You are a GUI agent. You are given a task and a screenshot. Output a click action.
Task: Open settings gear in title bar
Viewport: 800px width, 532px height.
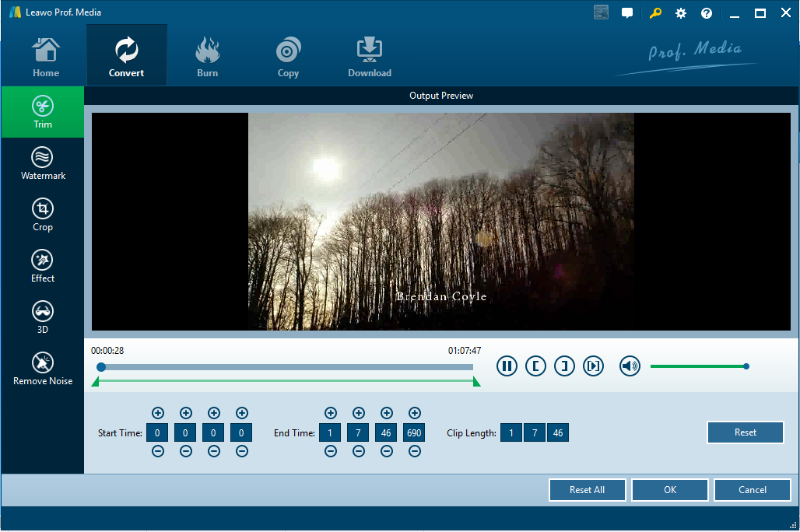(x=681, y=13)
